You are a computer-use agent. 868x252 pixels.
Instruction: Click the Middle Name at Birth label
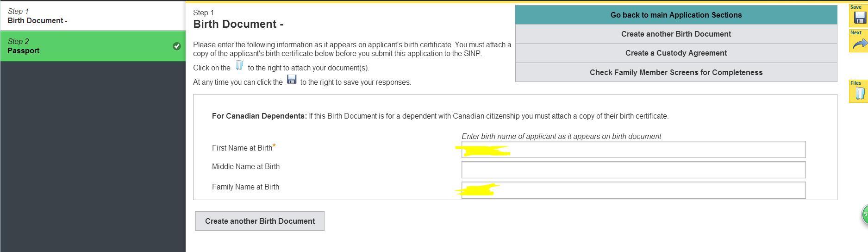245,167
